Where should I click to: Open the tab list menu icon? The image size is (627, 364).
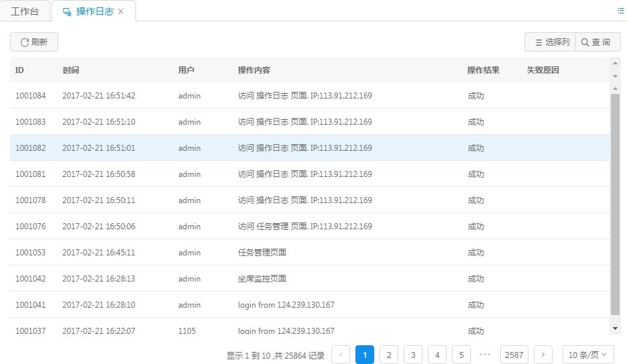pyautogui.click(x=620, y=11)
